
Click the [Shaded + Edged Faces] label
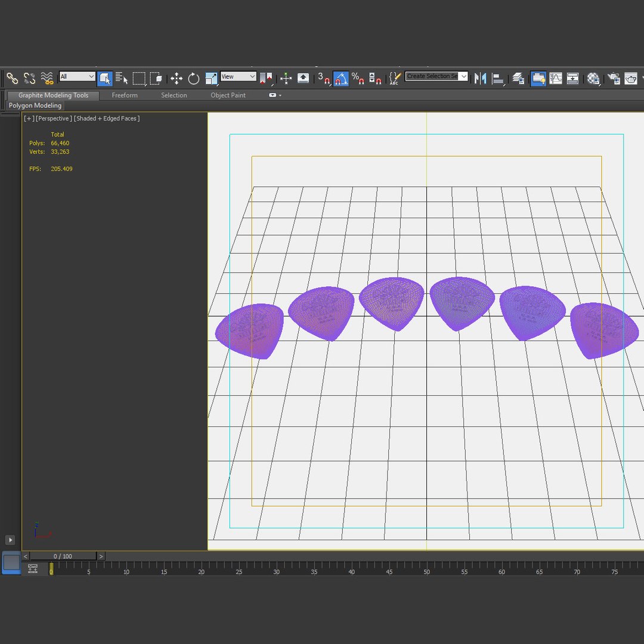coord(107,118)
